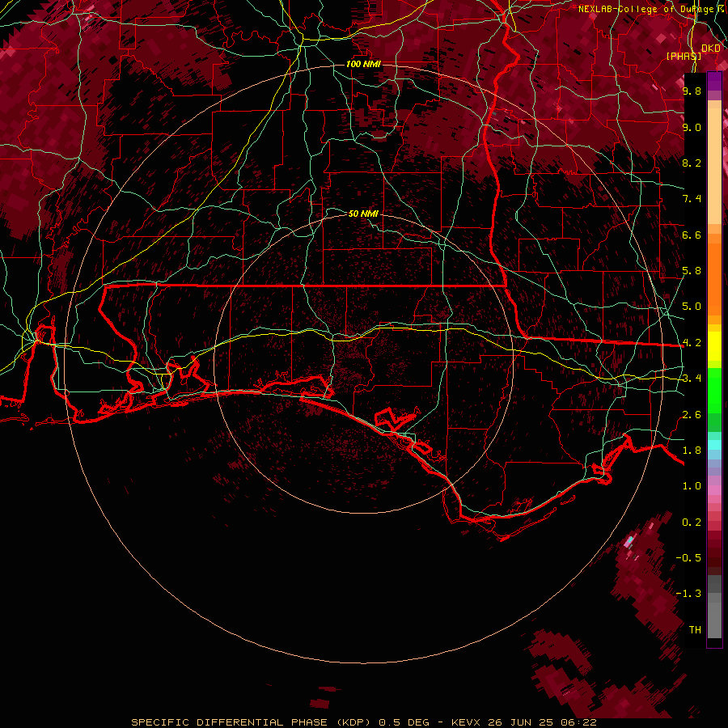Click the 3.4 value on the color scale
Screen dimensions: 728x728
tap(692, 379)
